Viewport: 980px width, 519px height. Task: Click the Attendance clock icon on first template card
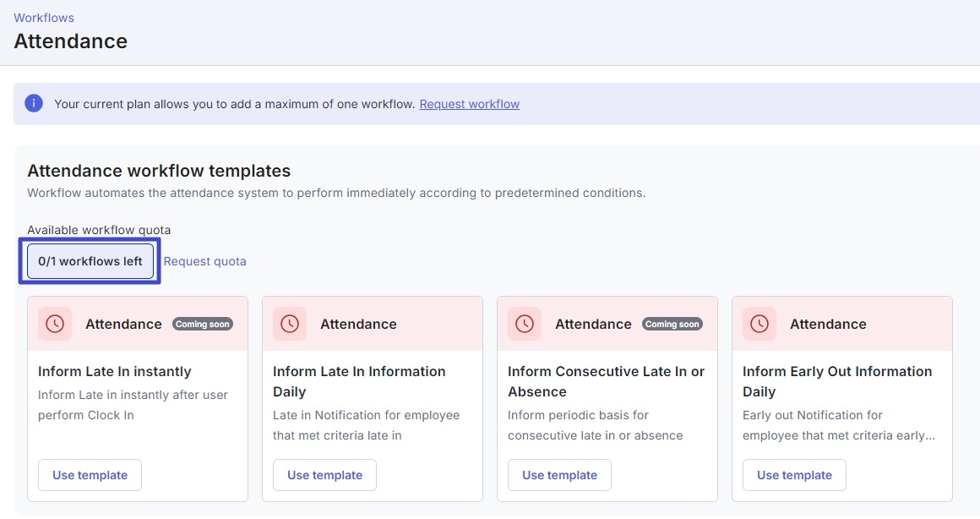[55, 324]
